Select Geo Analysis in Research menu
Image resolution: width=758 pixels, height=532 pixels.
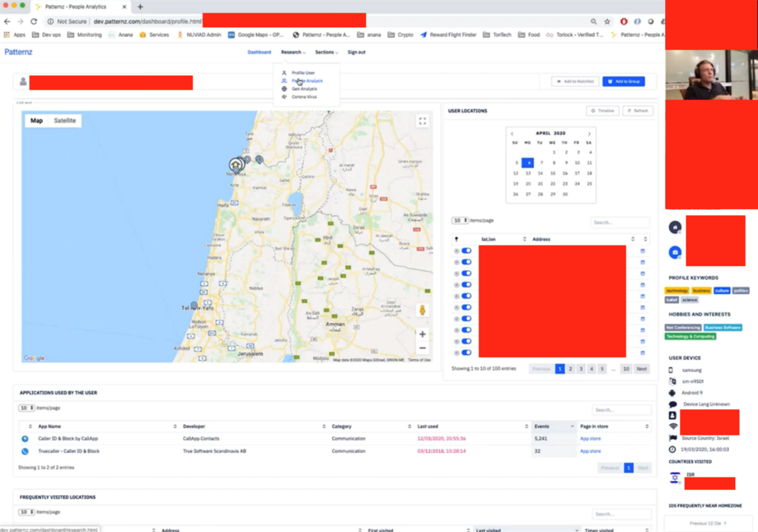click(x=304, y=89)
